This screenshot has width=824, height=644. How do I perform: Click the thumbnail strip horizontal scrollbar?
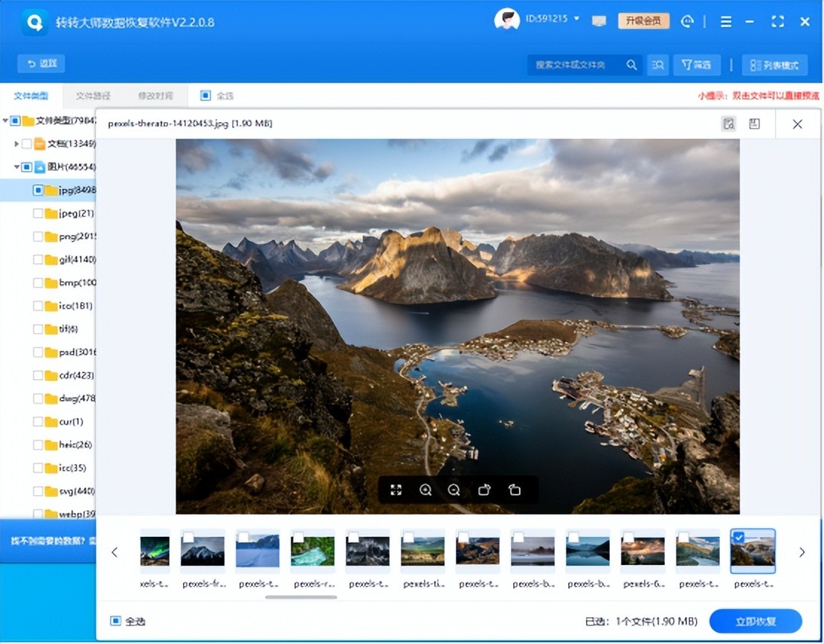[300, 596]
